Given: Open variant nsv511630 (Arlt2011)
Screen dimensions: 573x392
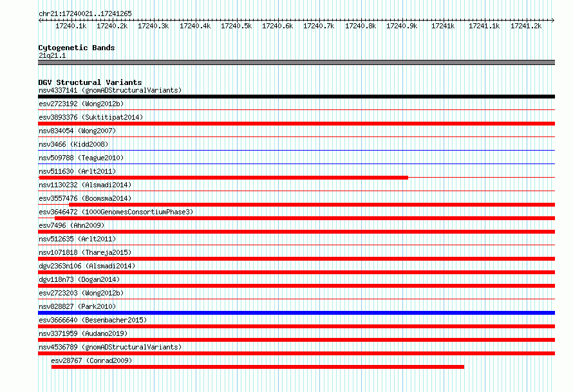Looking at the screenshot, I should point(77,171).
